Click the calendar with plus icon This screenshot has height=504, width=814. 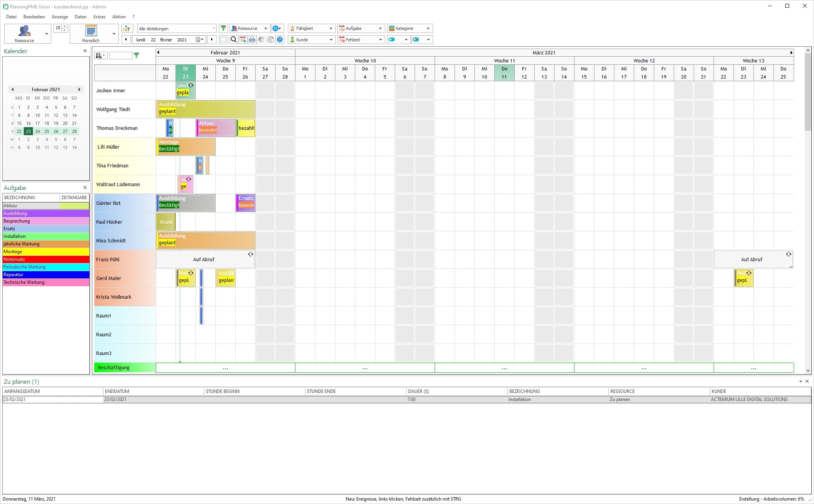click(243, 39)
